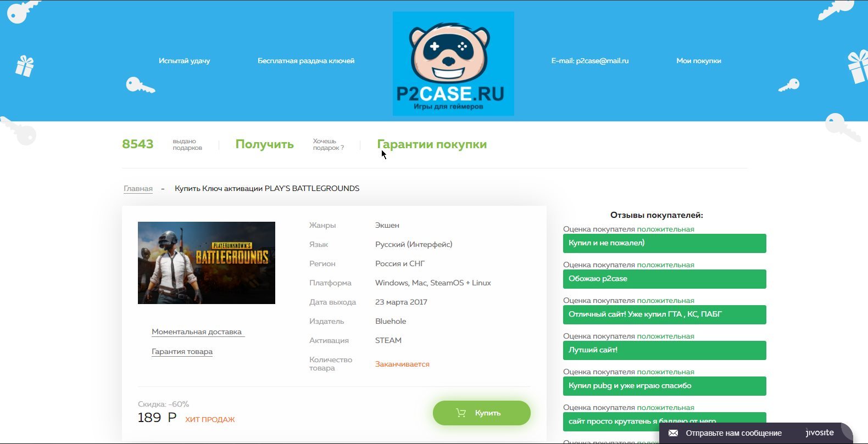868x444 pixels.
Task: Open Бесплатная раздача ключей menu item
Action: [x=306, y=61]
